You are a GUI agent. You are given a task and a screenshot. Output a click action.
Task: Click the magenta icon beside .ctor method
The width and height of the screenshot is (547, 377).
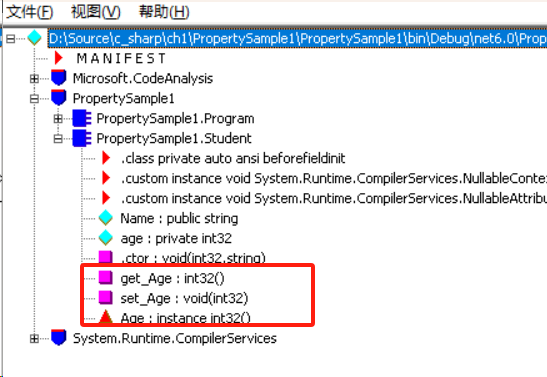click(x=106, y=257)
